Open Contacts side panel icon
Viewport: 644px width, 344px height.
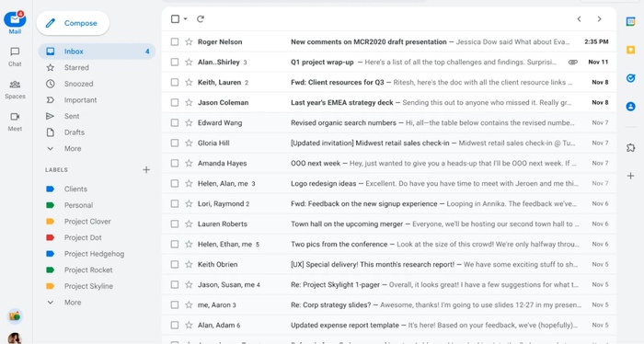[630, 107]
